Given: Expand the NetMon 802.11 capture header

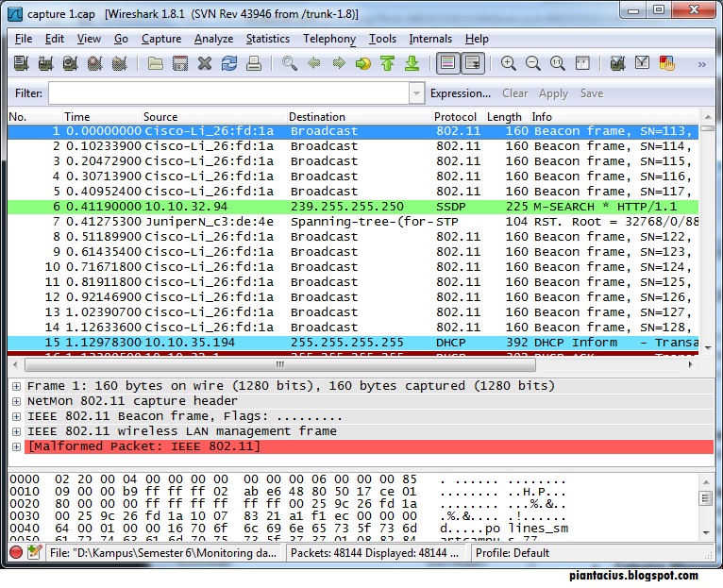Looking at the screenshot, I should (x=16, y=401).
